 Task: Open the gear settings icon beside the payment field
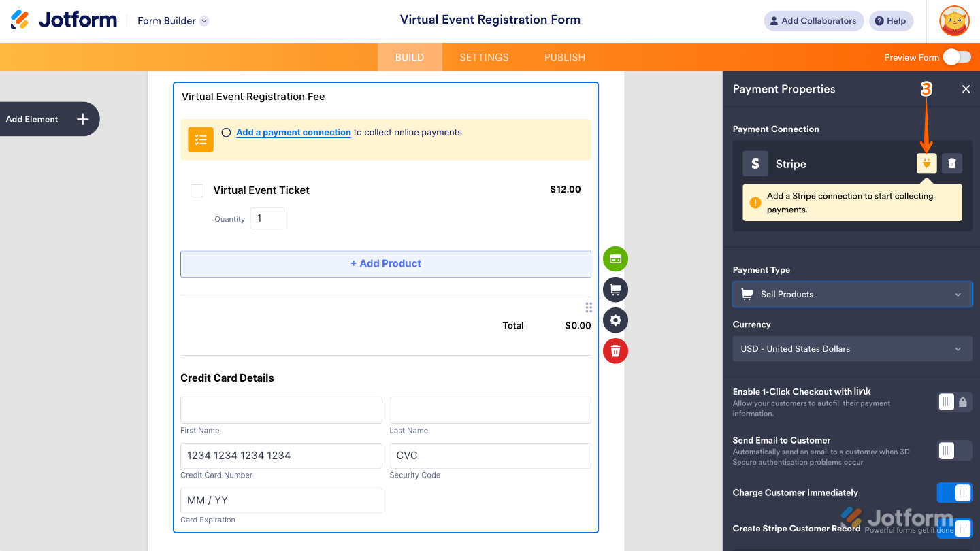615,320
